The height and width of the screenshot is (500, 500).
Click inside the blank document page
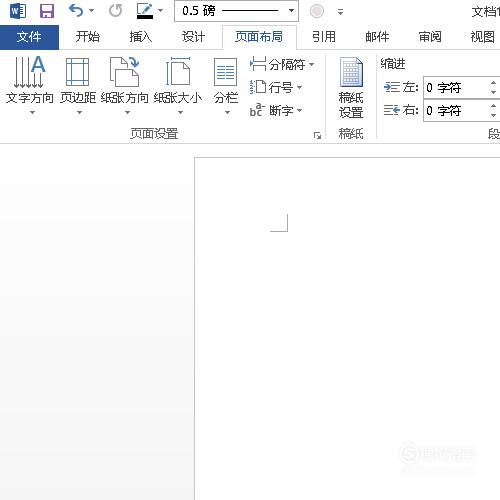coord(347,328)
